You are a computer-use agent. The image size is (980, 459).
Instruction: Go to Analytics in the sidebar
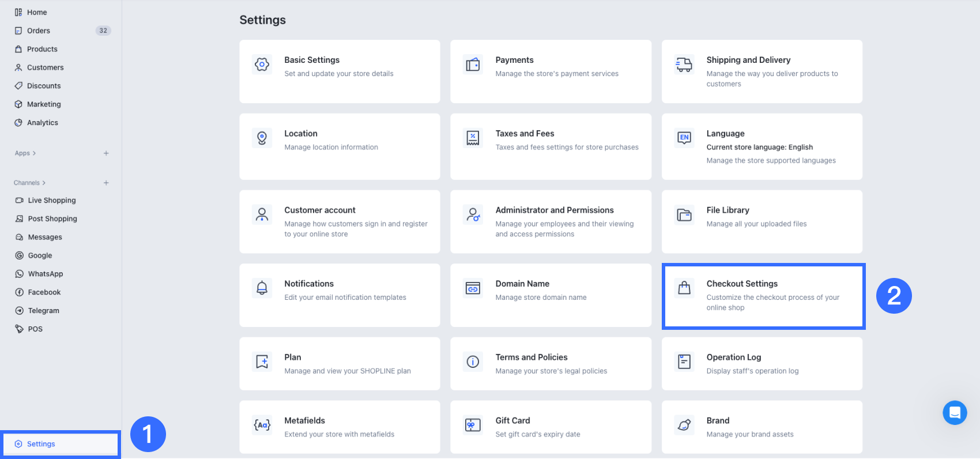[42, 123]
